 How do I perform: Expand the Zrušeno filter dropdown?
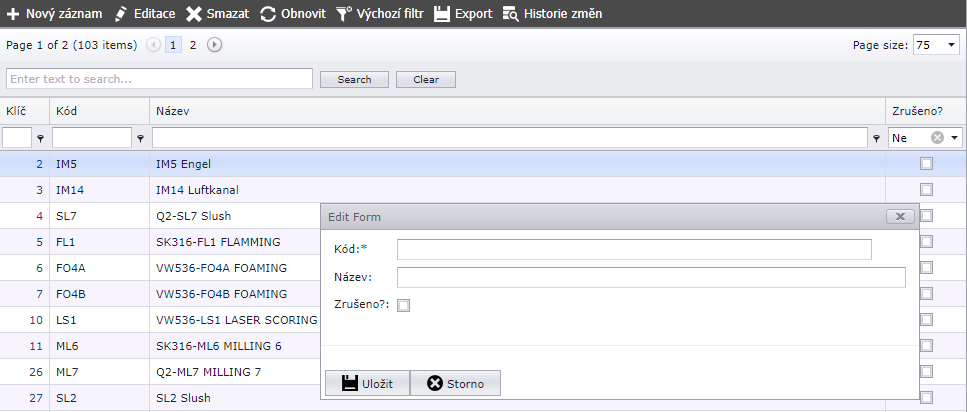point(955,138)
